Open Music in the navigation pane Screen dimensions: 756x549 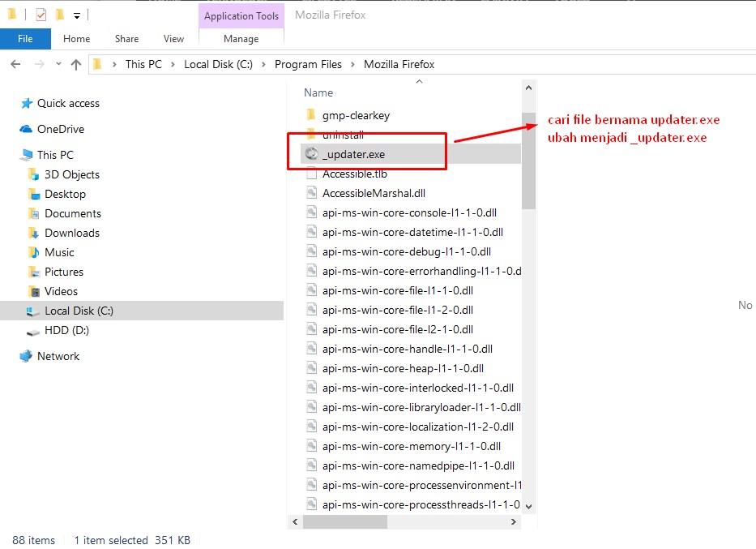59,252
